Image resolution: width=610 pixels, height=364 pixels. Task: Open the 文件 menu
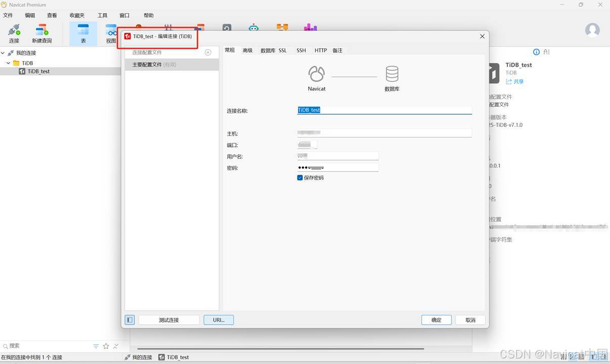click(8, 16)
